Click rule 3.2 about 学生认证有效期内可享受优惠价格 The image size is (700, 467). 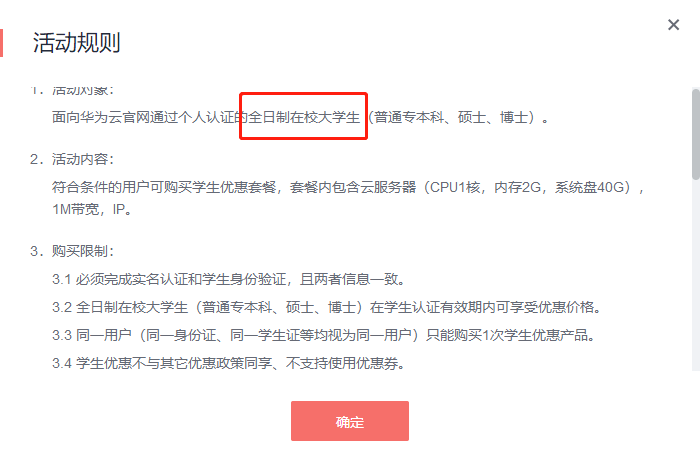326,307
